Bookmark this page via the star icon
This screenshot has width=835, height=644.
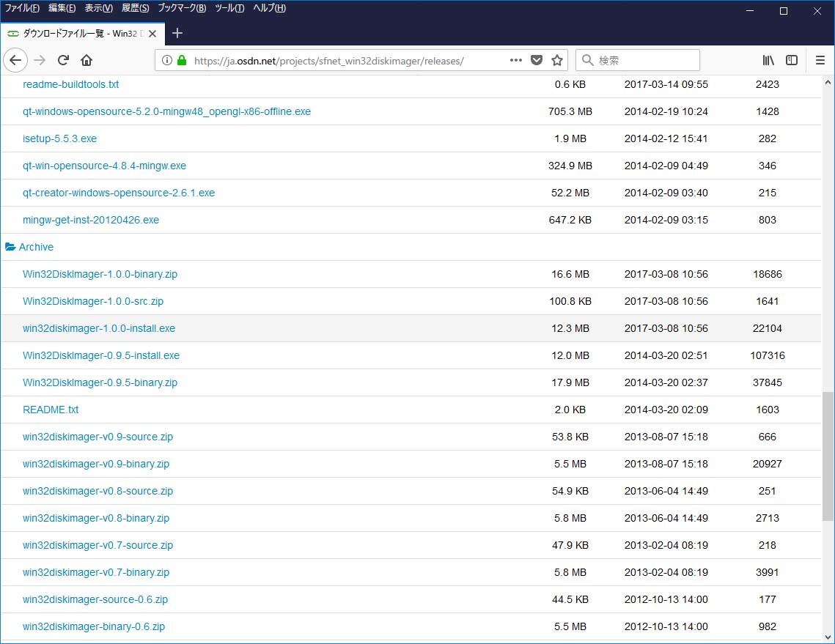pyautogui.click(x=556, y=60)
